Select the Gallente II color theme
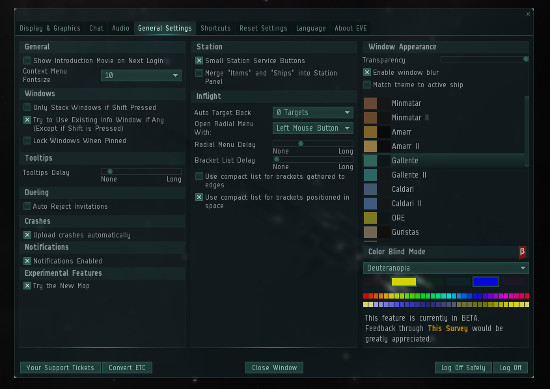550x389 pixels. tap(444, 175)
